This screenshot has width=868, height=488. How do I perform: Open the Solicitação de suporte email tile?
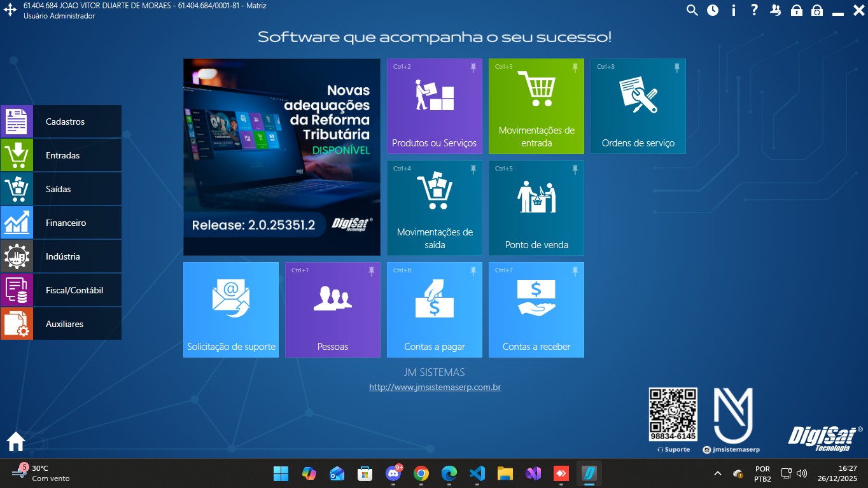[x=230, y=310]
